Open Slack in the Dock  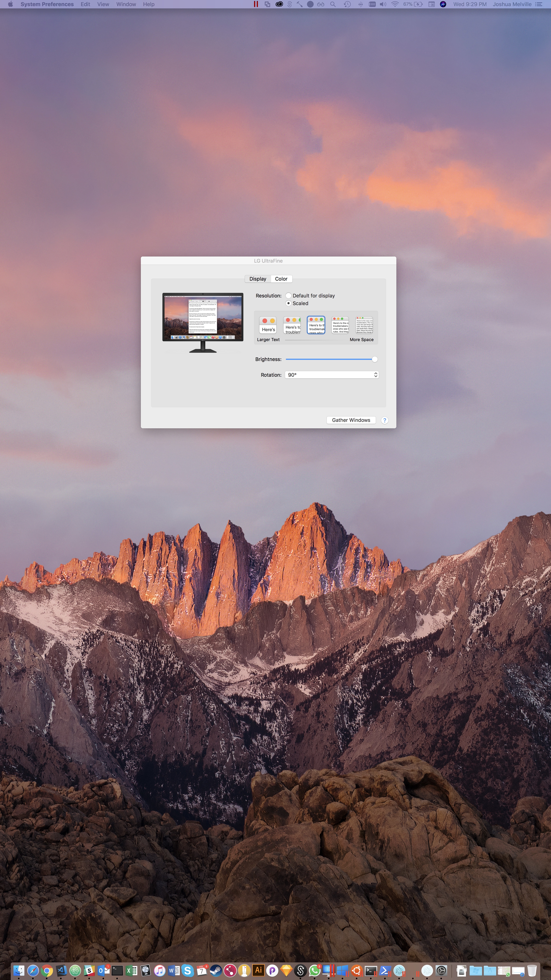pos(89,970)
